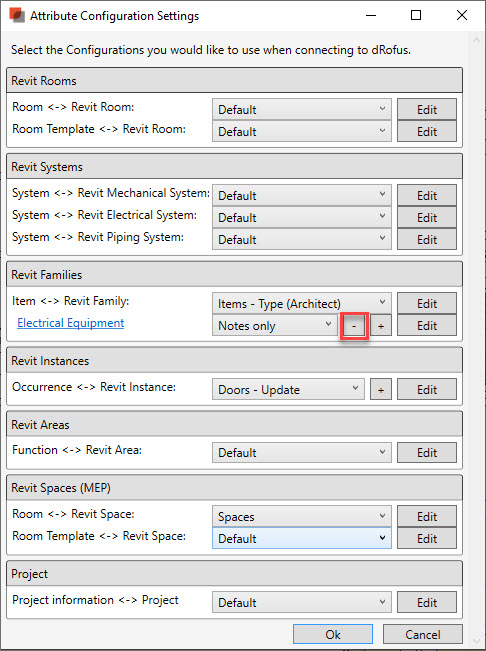Viewport: 486px width, 651px height.
Task: Open the Project information dropdown
Action: [x=302, y=602]
